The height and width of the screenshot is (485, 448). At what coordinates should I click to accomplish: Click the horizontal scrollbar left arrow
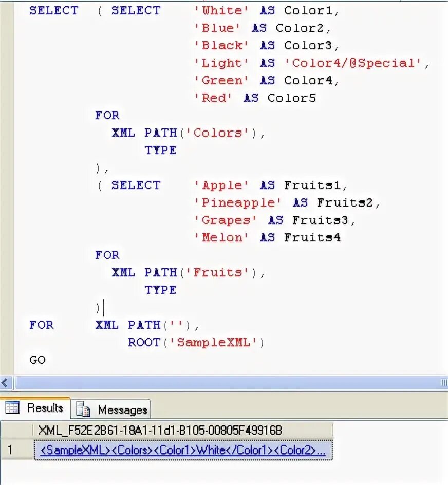[x=5, y=383]
